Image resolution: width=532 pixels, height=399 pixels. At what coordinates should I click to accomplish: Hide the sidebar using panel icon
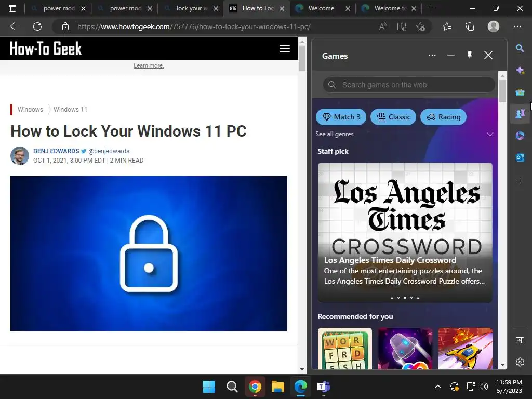pyautogui.click(x=520, y=340)
